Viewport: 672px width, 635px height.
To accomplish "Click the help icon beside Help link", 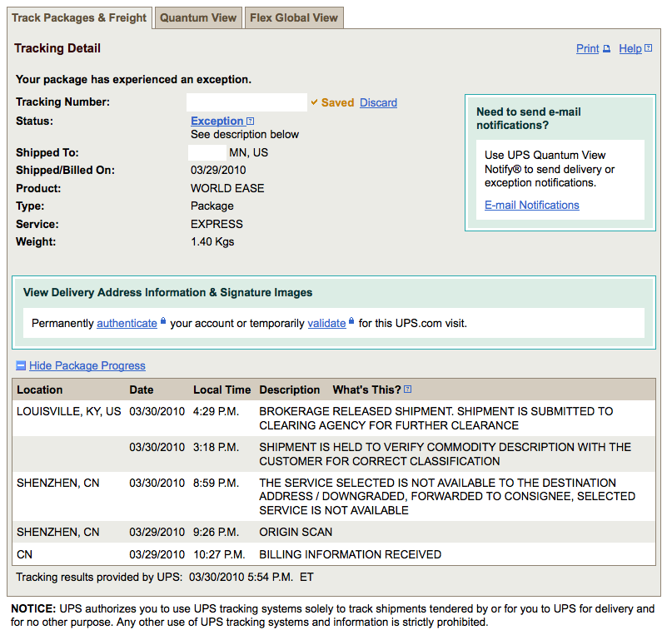I will coord(649,48).
